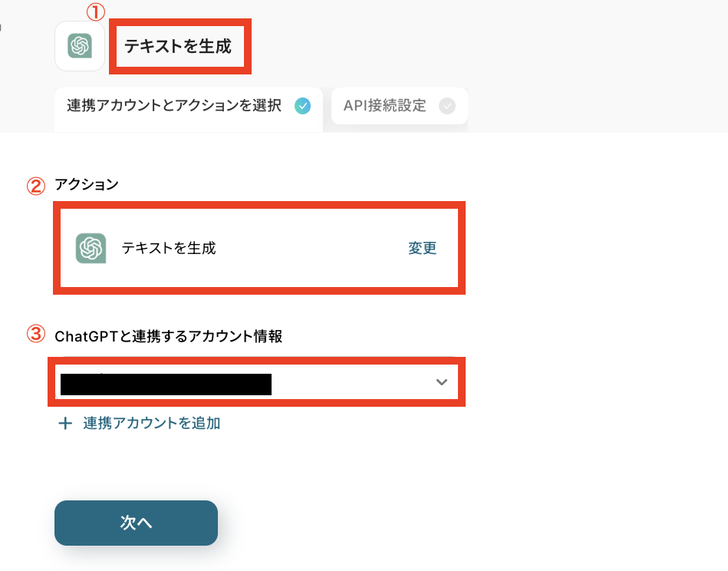
Task: Click the red circled number 2 marker
Action: pyautogui.click(x=36, y=186)
